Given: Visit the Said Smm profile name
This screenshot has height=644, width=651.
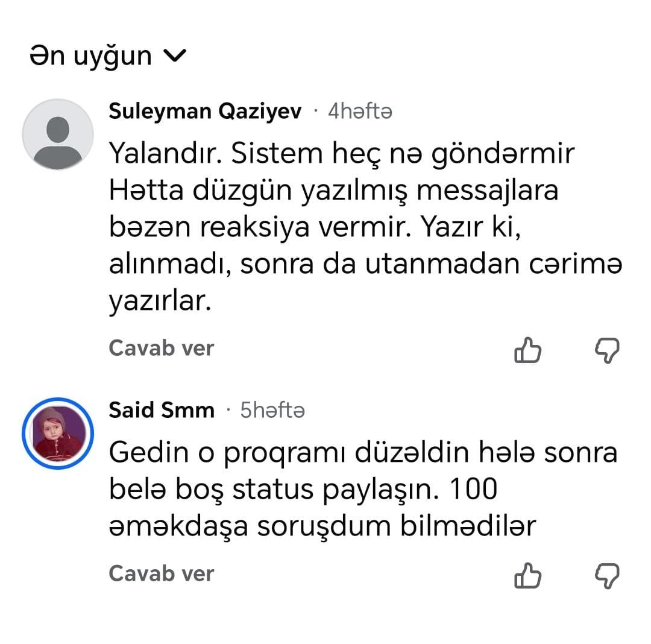Looking at the screenshot, I should (162, 410).
